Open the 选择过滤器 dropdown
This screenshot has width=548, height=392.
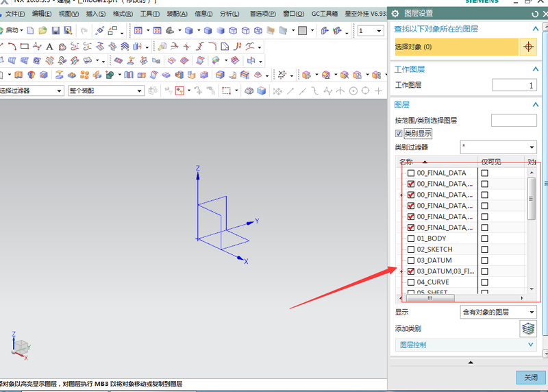coord(32,91)
